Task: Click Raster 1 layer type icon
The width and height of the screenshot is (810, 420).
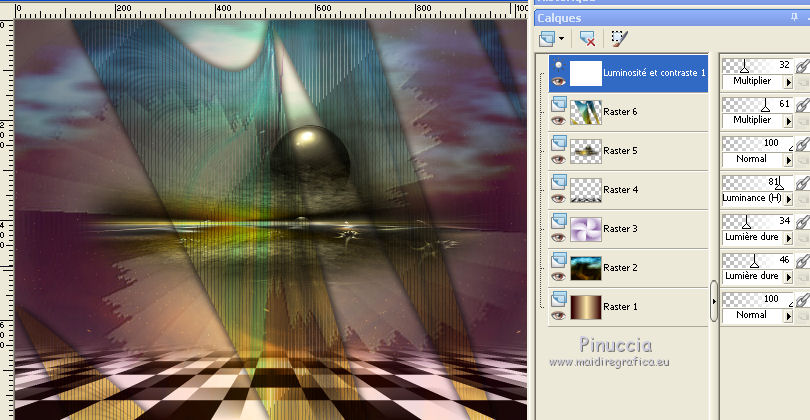Action: click(x=558, y=300)
